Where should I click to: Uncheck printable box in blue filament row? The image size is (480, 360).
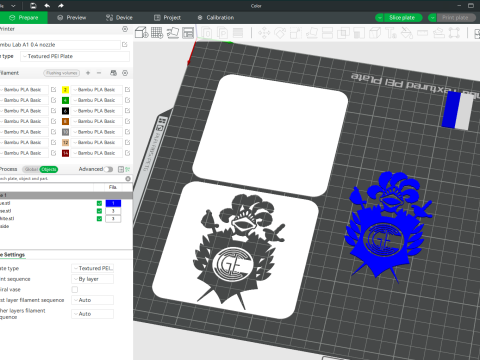pos(99,203)
